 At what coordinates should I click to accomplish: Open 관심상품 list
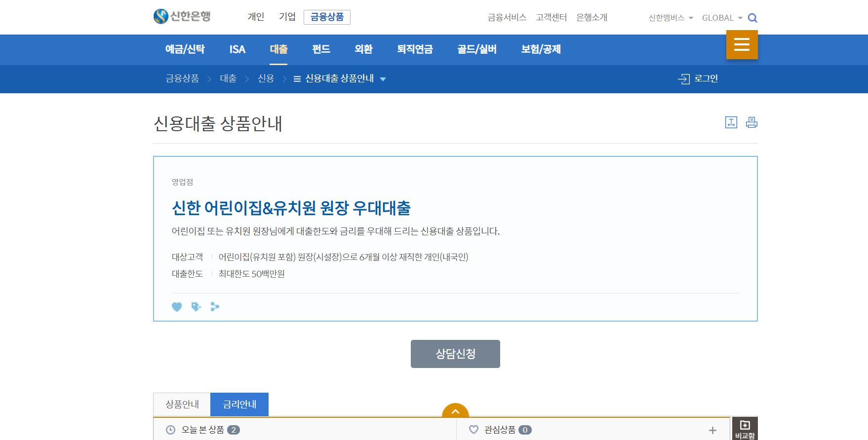click(x=500, y=430)
